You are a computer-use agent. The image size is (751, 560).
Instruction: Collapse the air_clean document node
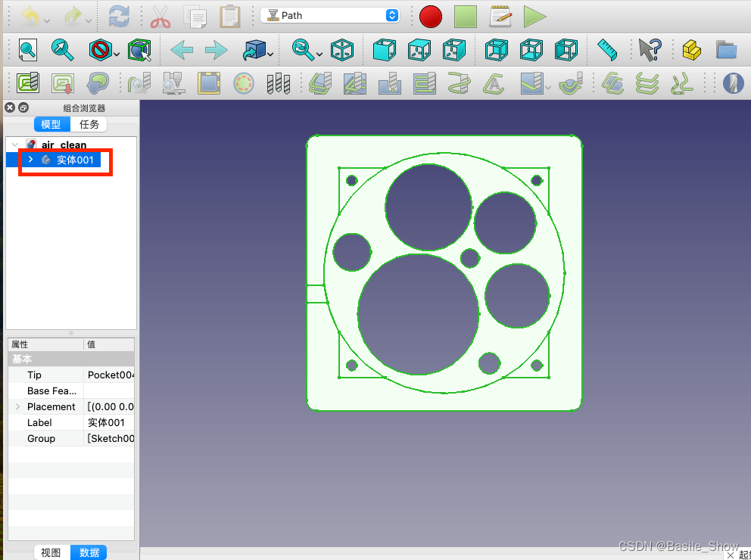[x=15, y=145]
